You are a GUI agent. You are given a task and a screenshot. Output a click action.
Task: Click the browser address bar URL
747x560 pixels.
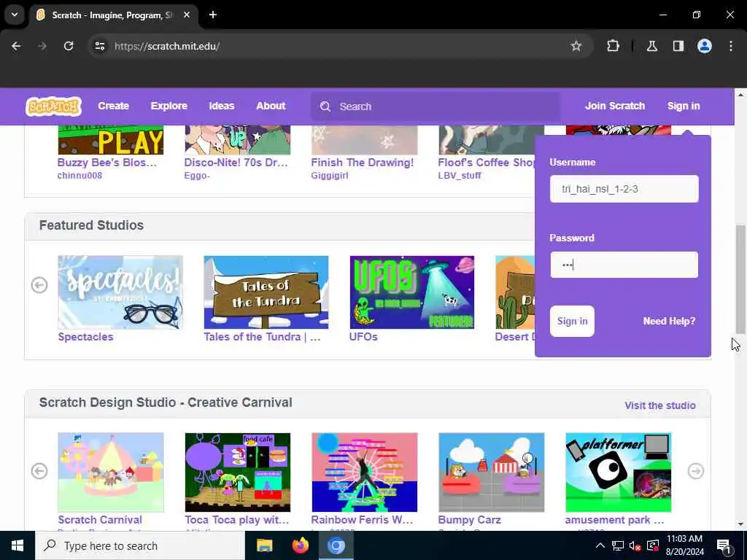[x=167, y=46]
